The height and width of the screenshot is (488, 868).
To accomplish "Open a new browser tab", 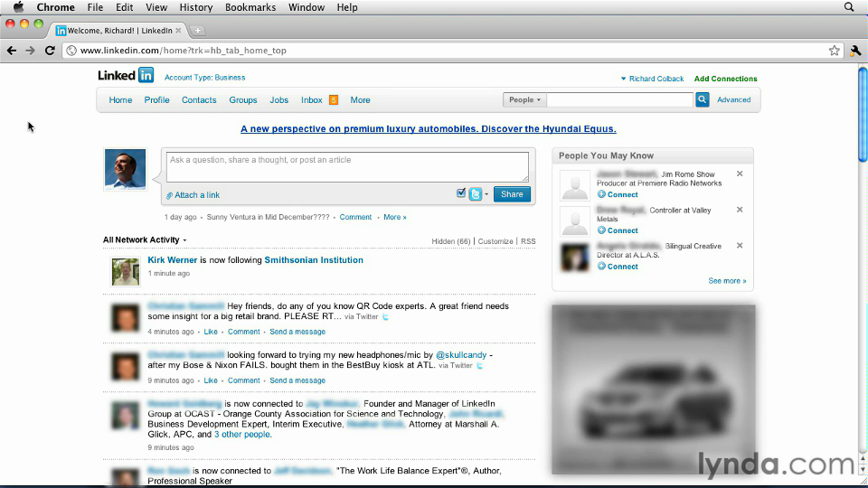I will coord(198,31).
